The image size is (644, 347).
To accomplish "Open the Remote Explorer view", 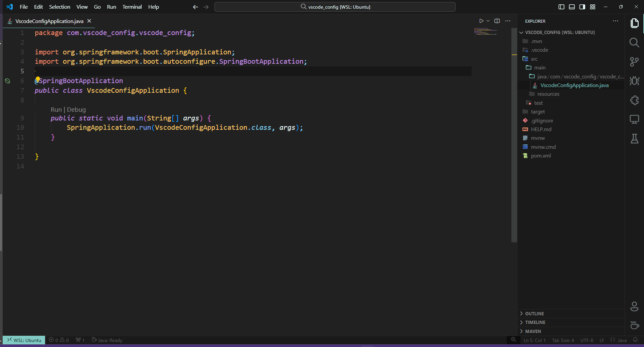I will [634, 119].
